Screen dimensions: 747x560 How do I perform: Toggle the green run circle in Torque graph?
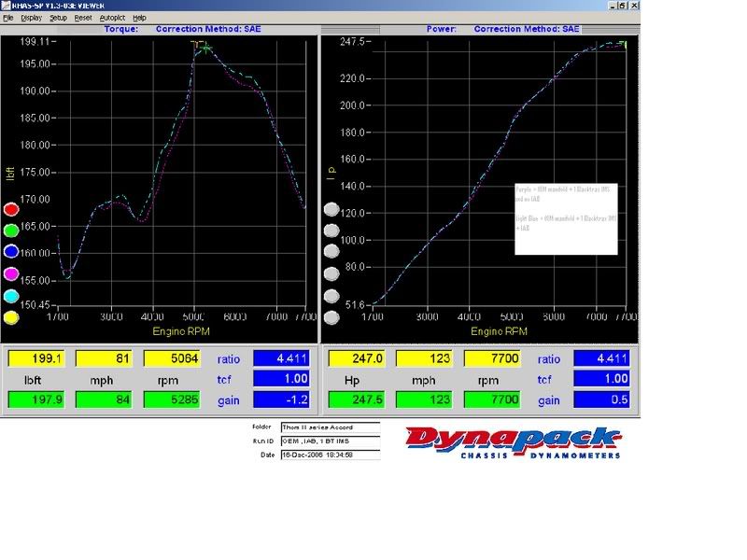coord(11,231)
